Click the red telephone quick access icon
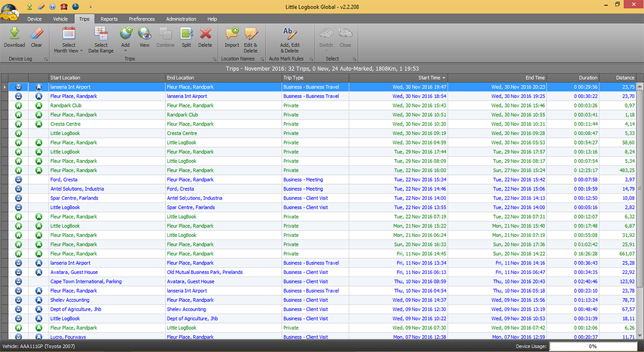 coord(64,6)
